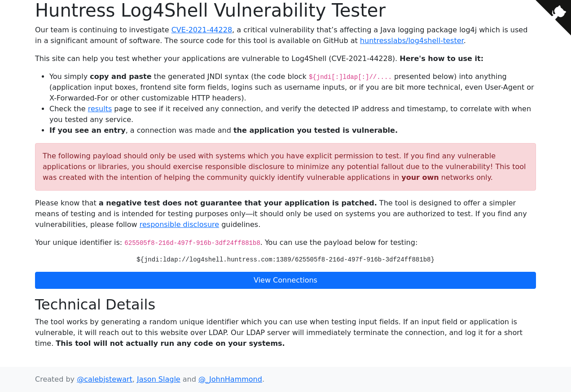Click the pink unique identifier code
The image size is (571, 392).
coord(192,243)
